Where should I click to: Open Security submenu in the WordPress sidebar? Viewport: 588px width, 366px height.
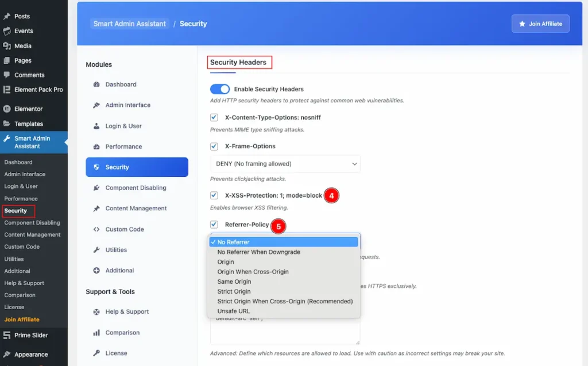(16, 211)
